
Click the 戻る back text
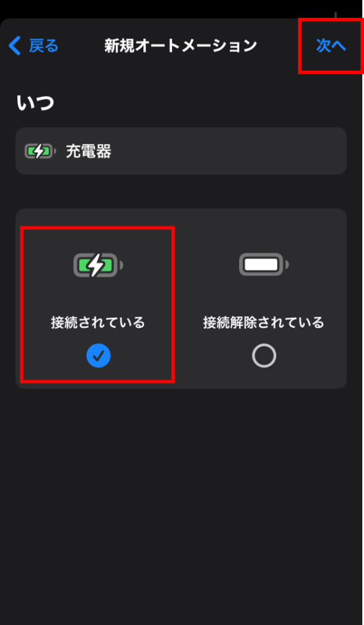pyautogui.click(x=44, y=46)
